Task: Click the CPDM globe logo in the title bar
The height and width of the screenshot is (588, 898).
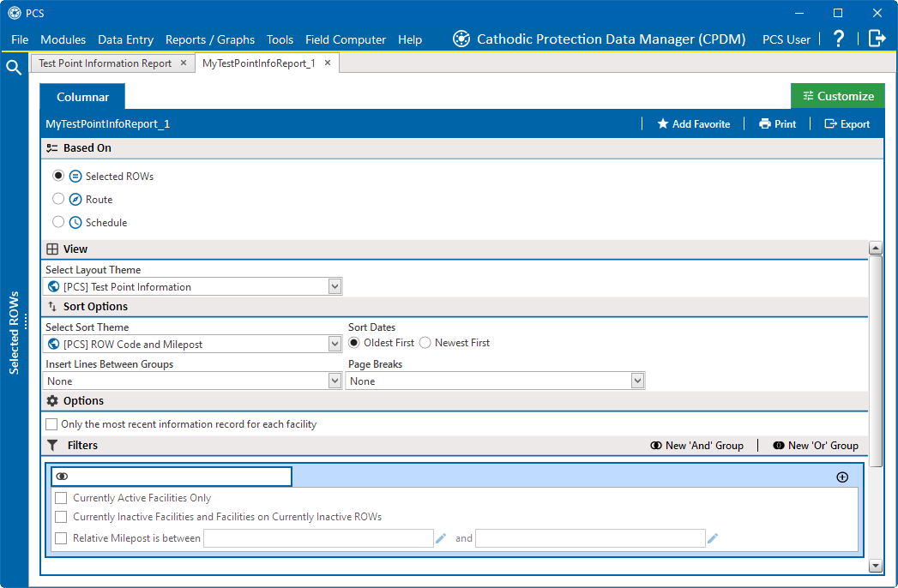Action: (461, 38)
